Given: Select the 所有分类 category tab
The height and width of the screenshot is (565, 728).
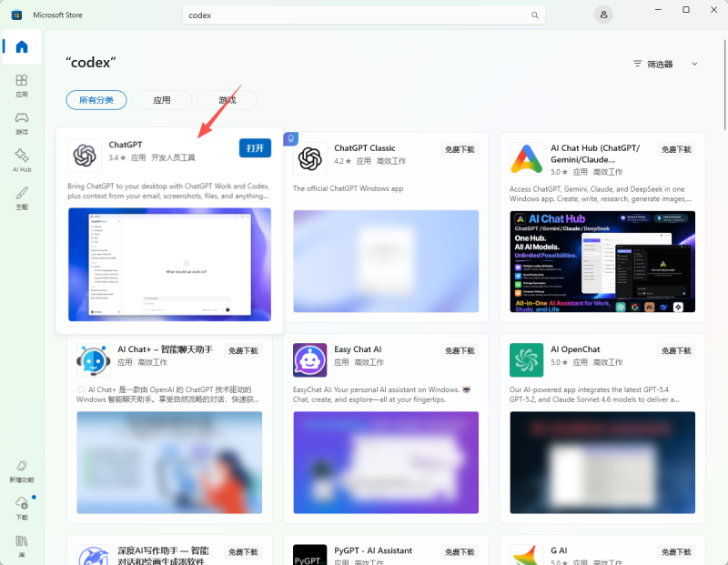Looking at the screenshot, I should tap(96, 100).
